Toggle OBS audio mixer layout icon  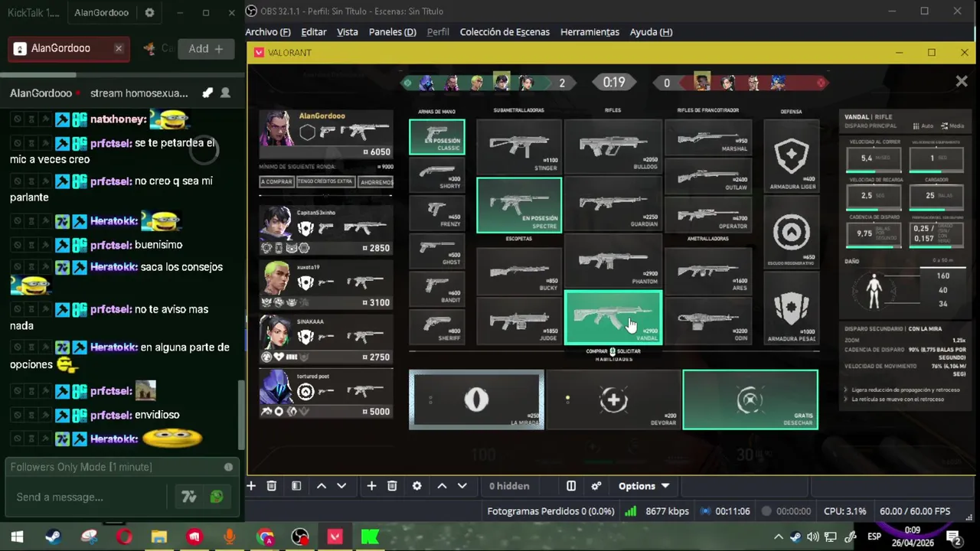(x=571, y=486)
